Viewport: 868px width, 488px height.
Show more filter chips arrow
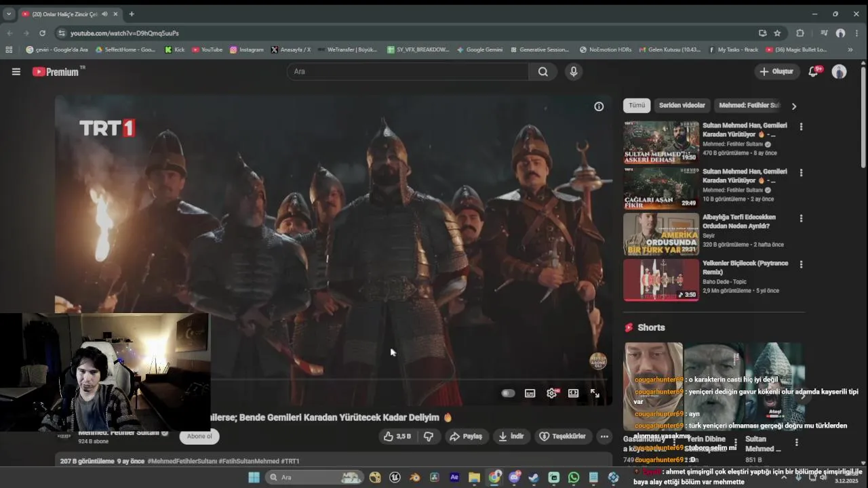[794, 106]
